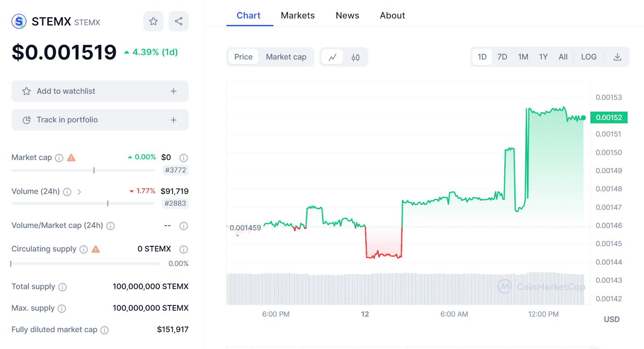Click the Circulating supply progress bar

pos(86,264)
